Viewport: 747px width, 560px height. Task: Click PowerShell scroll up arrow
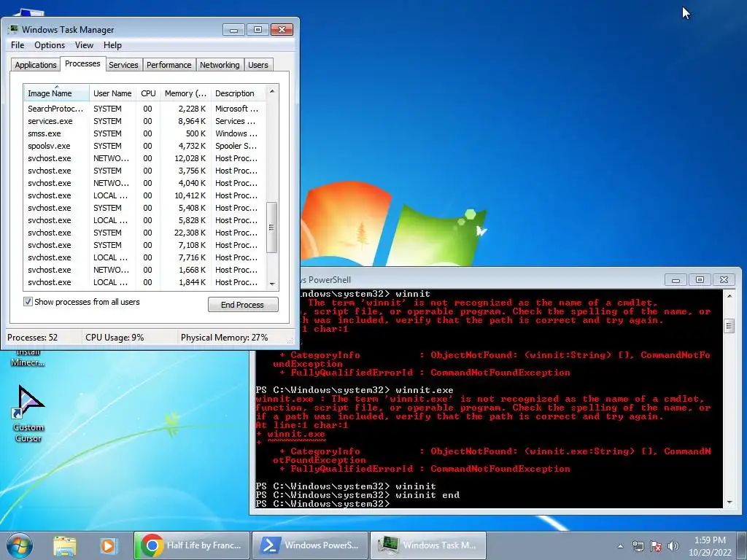[729, 296]
